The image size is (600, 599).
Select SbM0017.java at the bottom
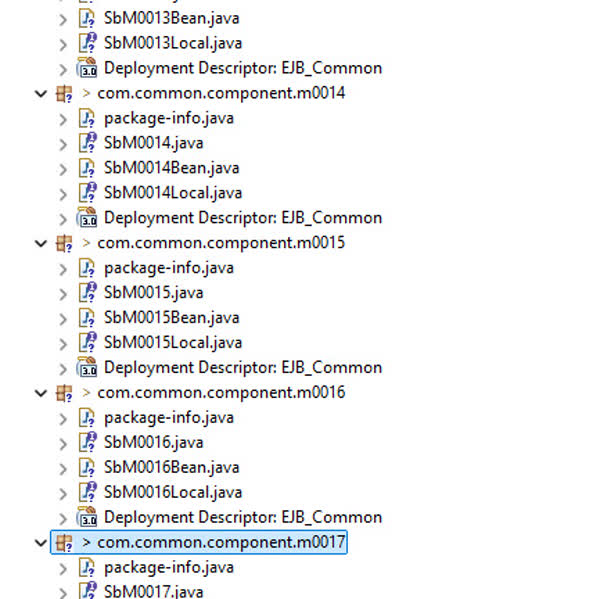pos(153,592)
